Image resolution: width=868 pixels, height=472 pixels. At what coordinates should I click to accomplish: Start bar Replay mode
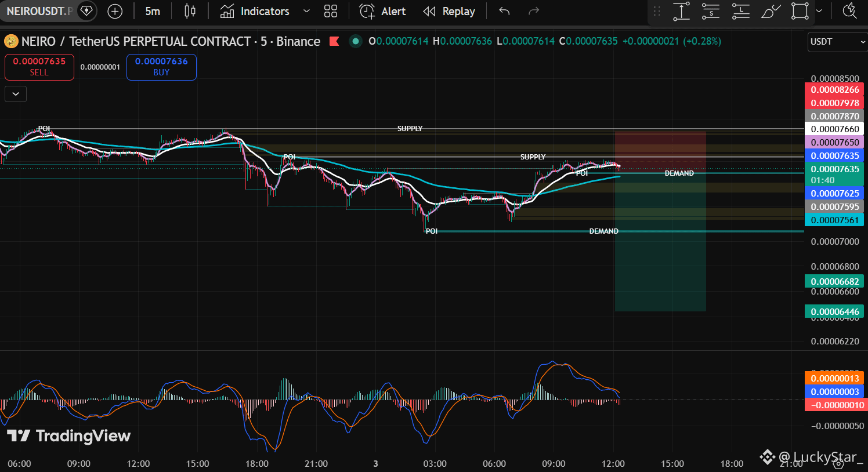coord(449,11)
